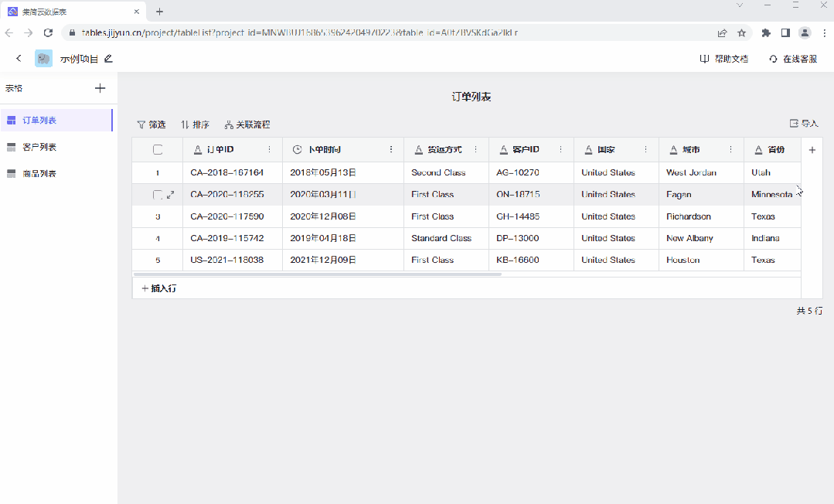The image size is (834, 504).
Task: Click cell US-2021-118038
Action: (233, 261)
